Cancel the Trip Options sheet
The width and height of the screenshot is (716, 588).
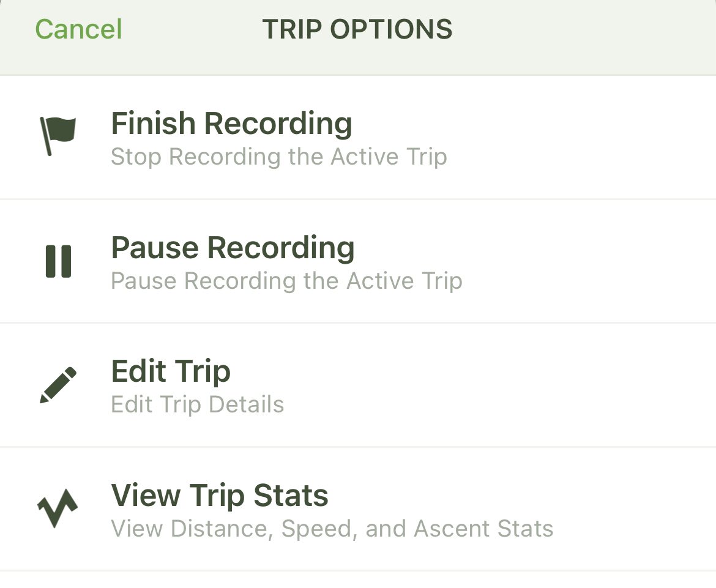pos(78,29)
